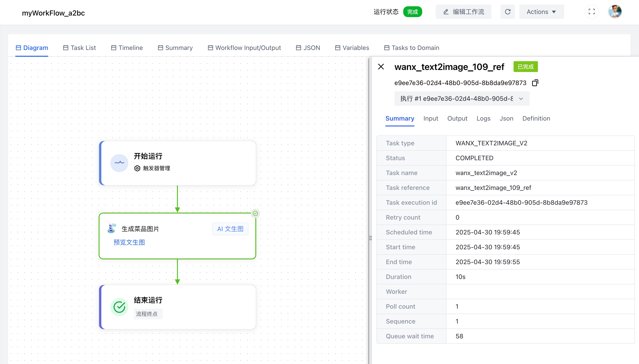The width and height of the screenshot is (639, 364).
Task: Select the 开始运行 node
Action: [177, 163]
